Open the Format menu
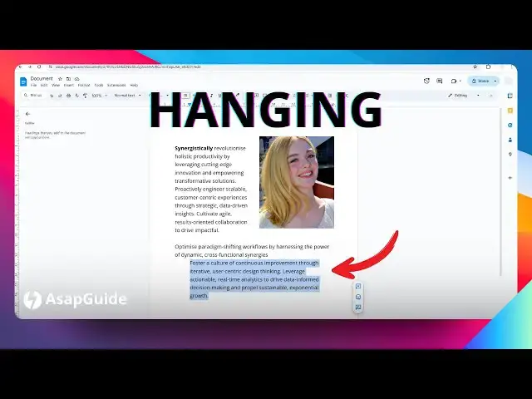The width and height of the screenshot is (532, 399). 84,85
